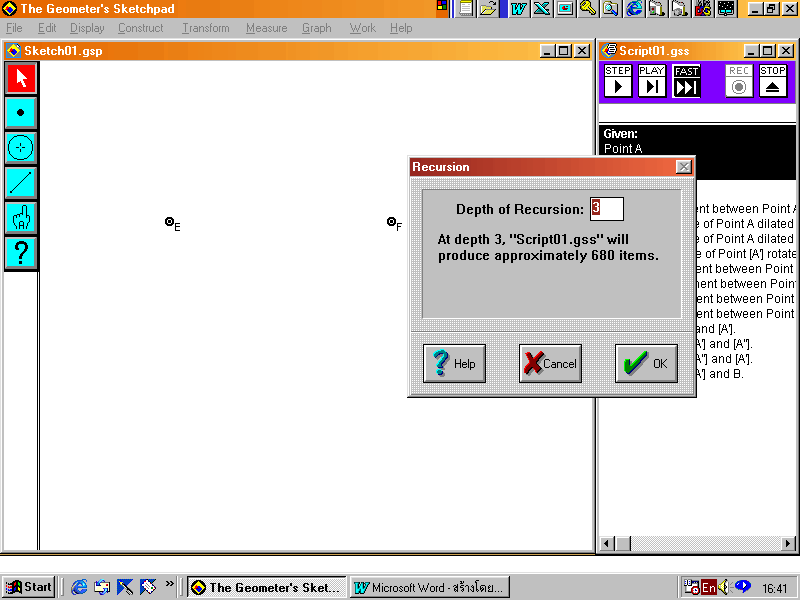800x600 pixels.
Task: Select the Text label hand tool
Action: [21, 217]
